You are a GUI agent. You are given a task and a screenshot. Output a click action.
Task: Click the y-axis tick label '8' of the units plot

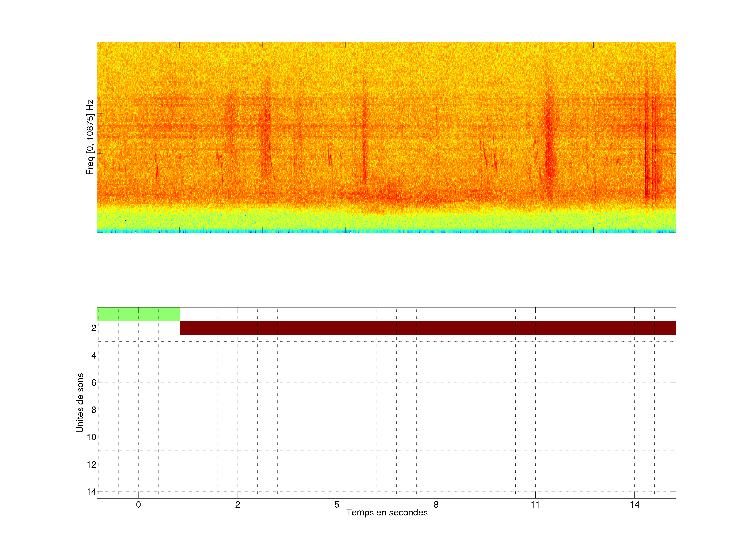(94, 410)
